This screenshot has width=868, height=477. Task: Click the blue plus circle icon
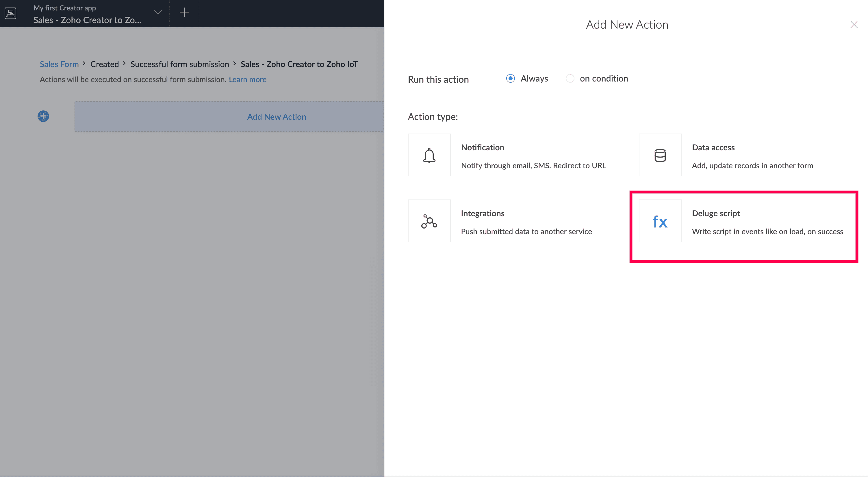click(x=43, y=116)
